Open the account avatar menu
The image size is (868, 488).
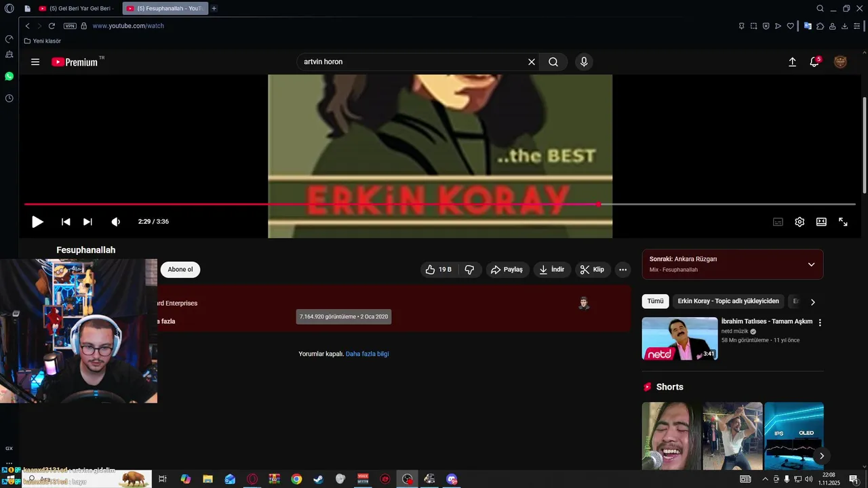click(x=840, y=62)
